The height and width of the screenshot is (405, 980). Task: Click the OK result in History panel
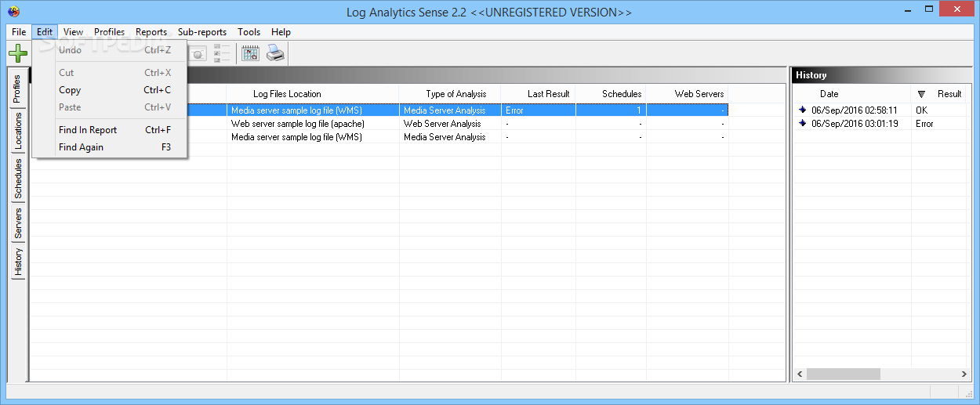click(921, 110)
